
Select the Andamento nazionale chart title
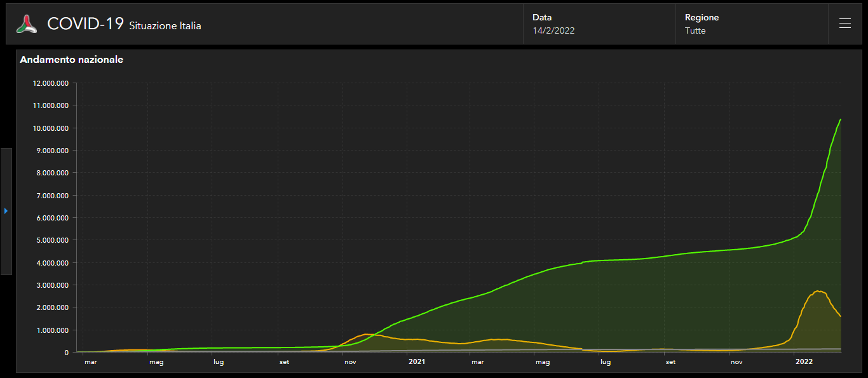pos(72,60)
